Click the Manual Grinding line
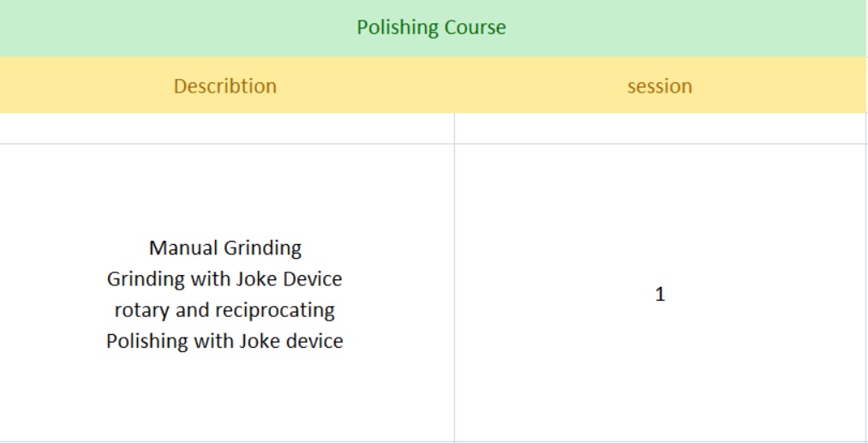Viewport: 868px width, 443px height. pos(225,248)
